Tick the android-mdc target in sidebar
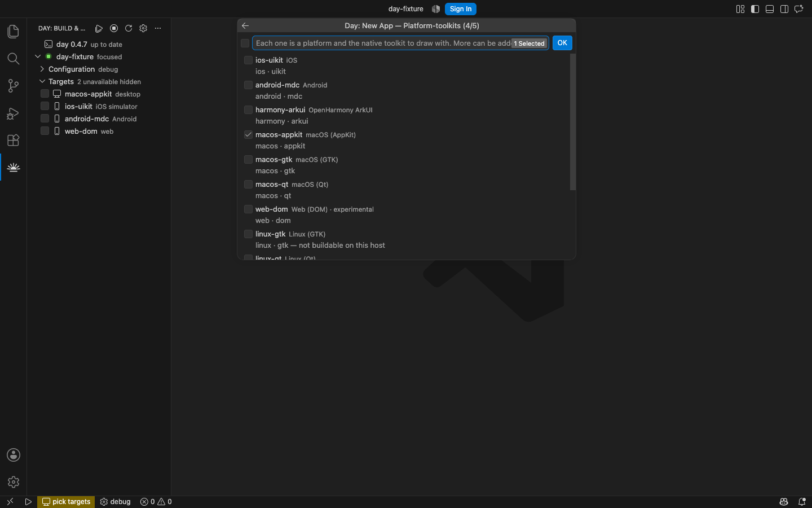The image size is (812, 508). [45, 119]
